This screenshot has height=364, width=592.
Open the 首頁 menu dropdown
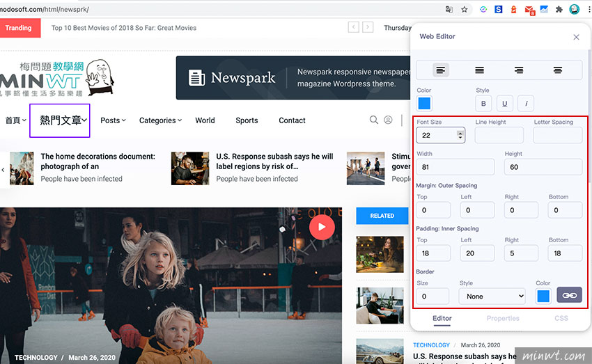coord(15,120)
